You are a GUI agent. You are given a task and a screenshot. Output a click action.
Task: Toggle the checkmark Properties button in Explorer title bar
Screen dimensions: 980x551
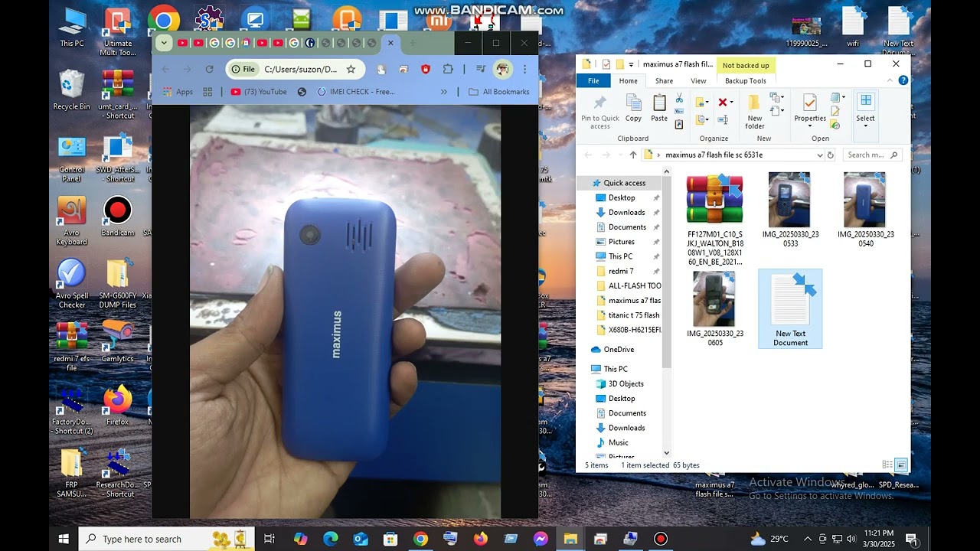coord(606,64)
